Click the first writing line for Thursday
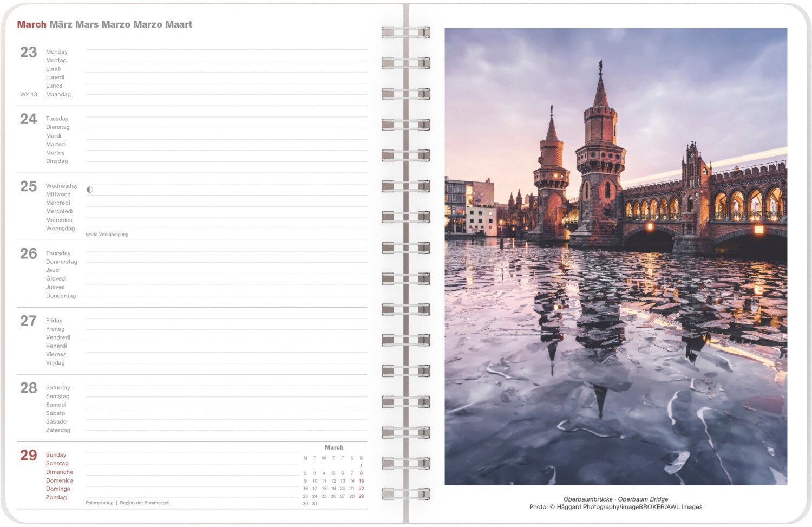 (x=226, y=251)
